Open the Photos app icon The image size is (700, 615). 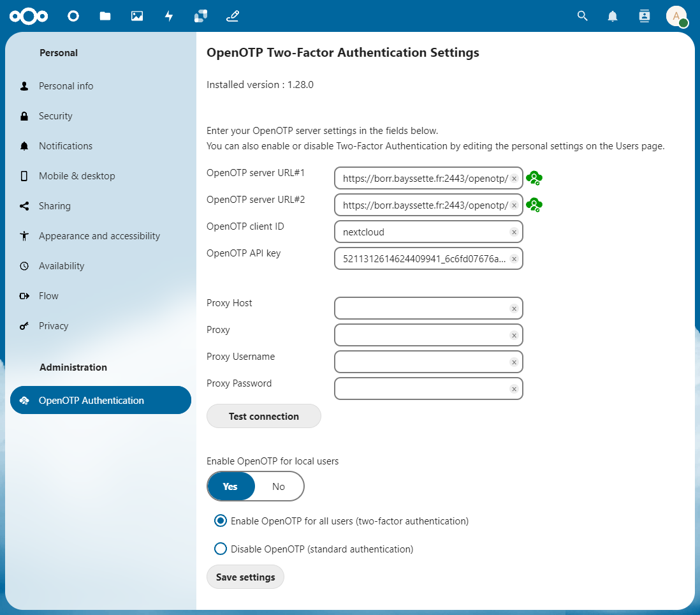(x=137, y=17)
